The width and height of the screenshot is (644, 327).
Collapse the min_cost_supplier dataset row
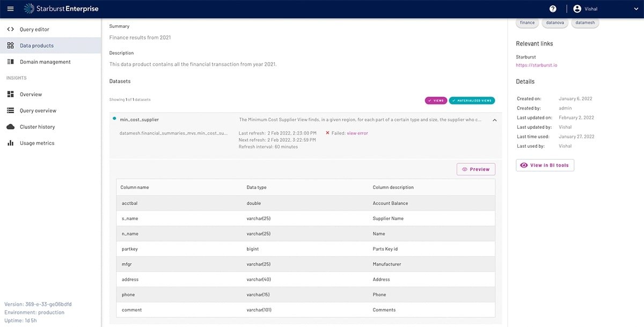point(494,120)
